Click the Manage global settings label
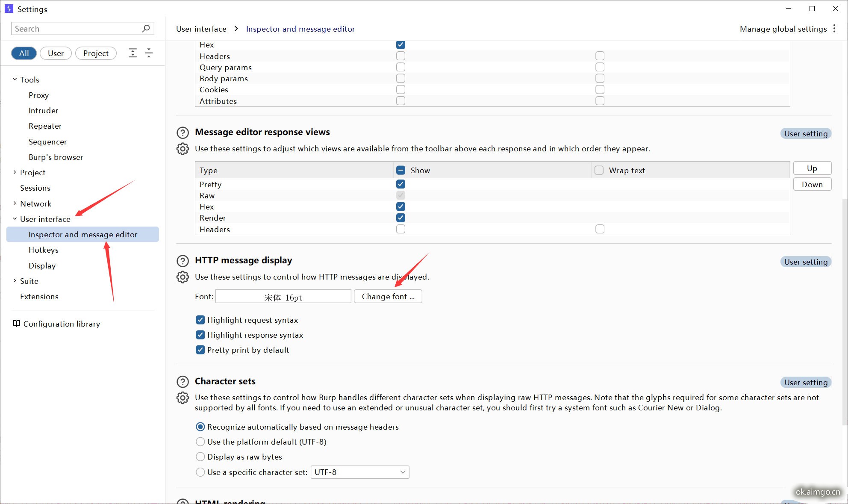This screenshot has height=504, width=848. [783, 29]
